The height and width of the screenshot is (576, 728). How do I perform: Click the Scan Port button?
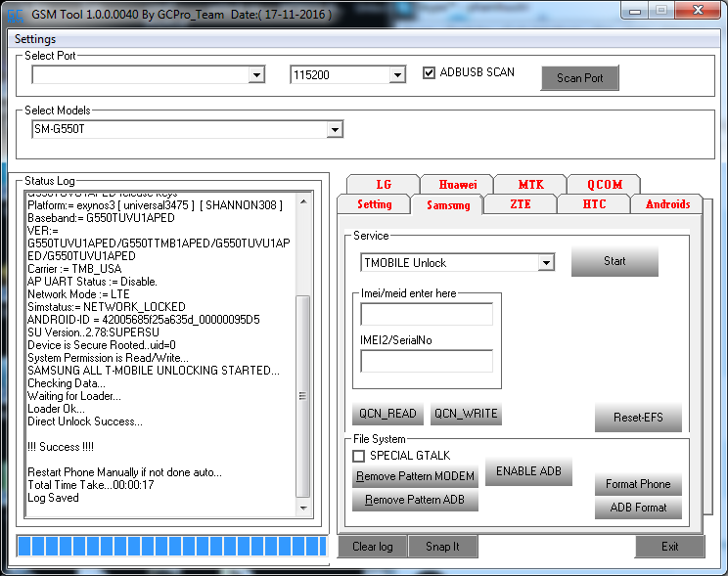click(x=579, y=78)
